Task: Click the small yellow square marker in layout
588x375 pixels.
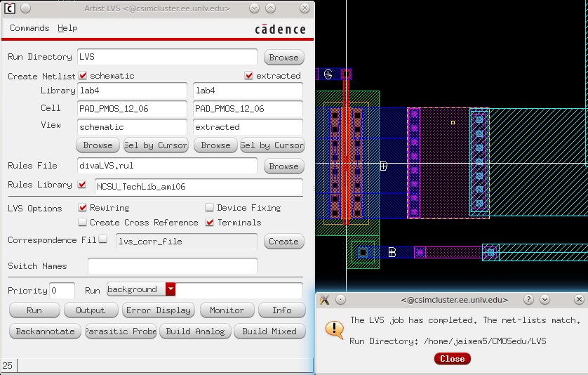Action: pyautogui.click(x=453, y=122)
